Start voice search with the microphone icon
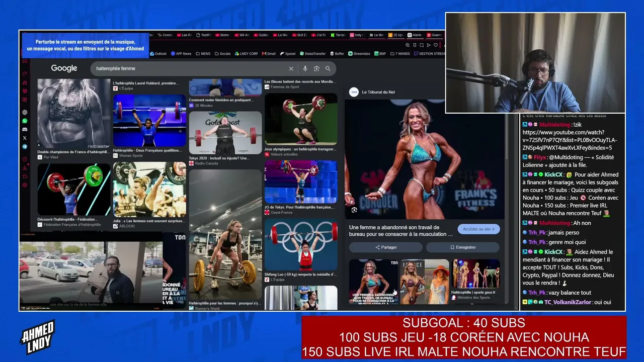 pyautogui.click(x=305, y=69)
